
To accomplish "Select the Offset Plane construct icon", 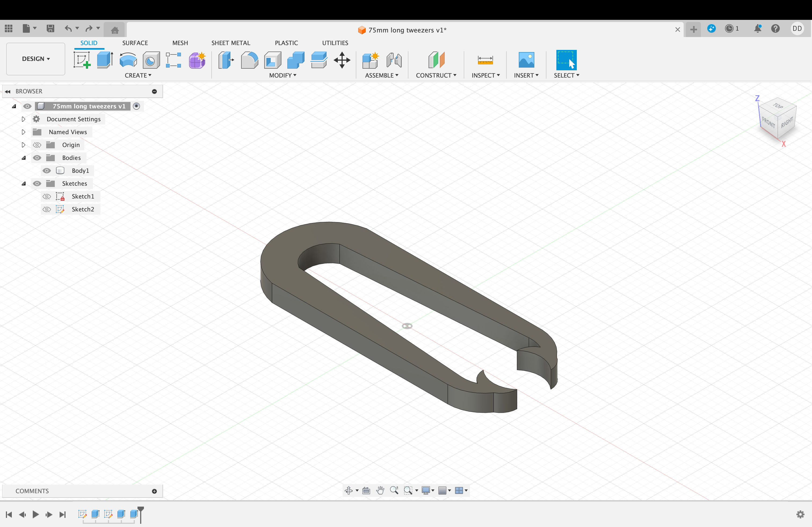I will 436,60.
